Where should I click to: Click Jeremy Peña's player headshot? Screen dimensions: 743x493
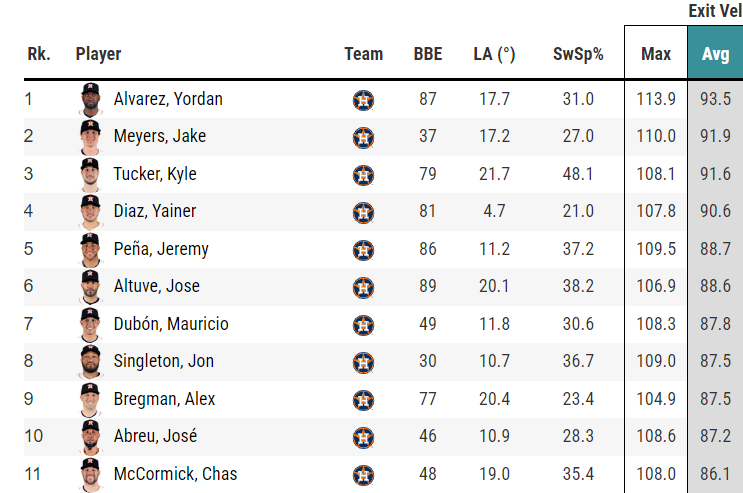tap(91, 249)
